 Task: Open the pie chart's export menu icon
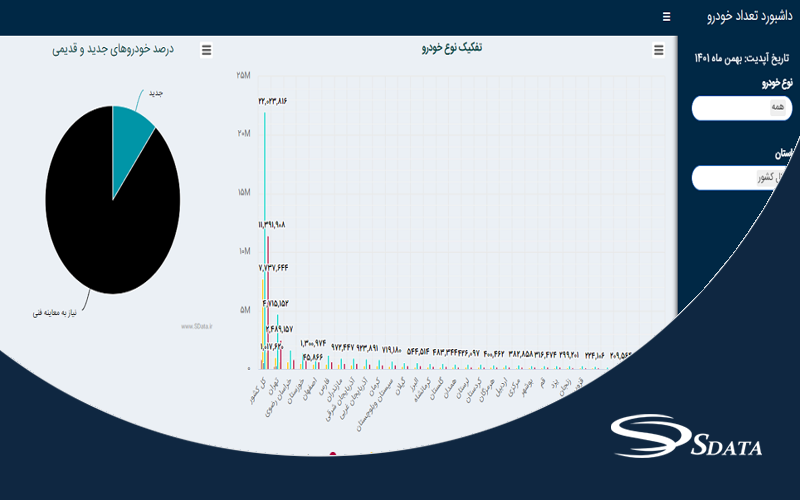coord(206,50)
